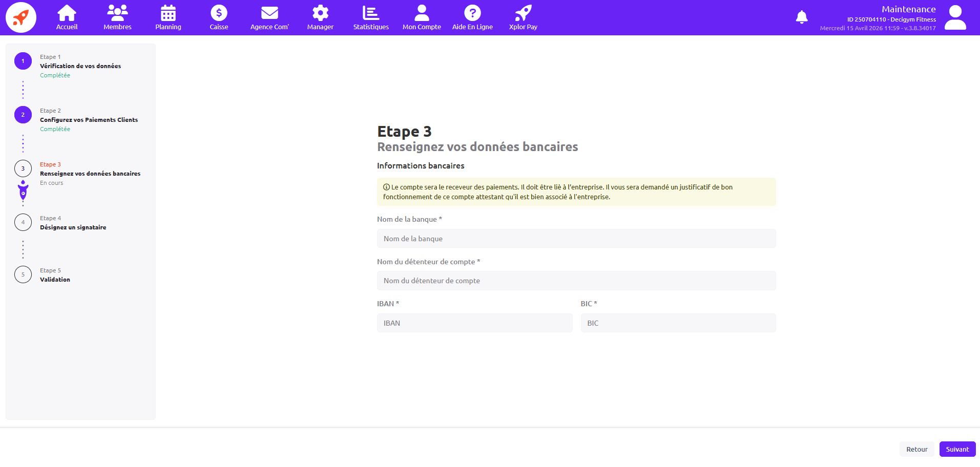Go back with the Retour button

pyautogui.click(x=917, y=449)
